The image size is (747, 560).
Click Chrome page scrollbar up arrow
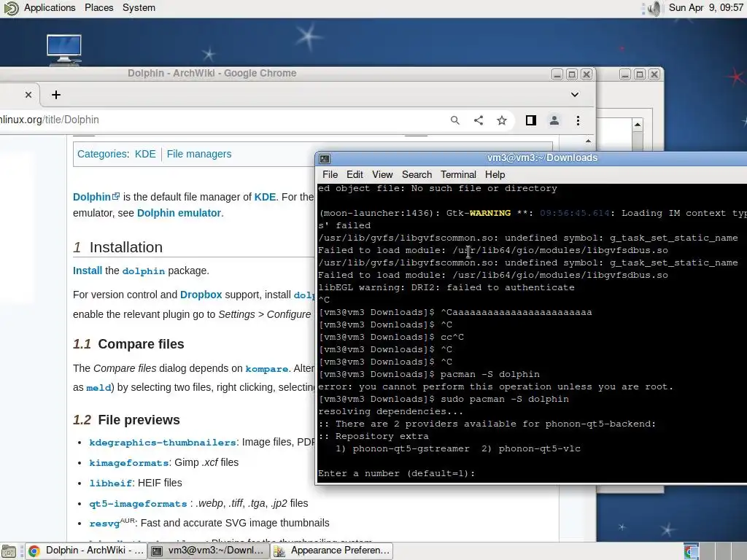[589, 141]
